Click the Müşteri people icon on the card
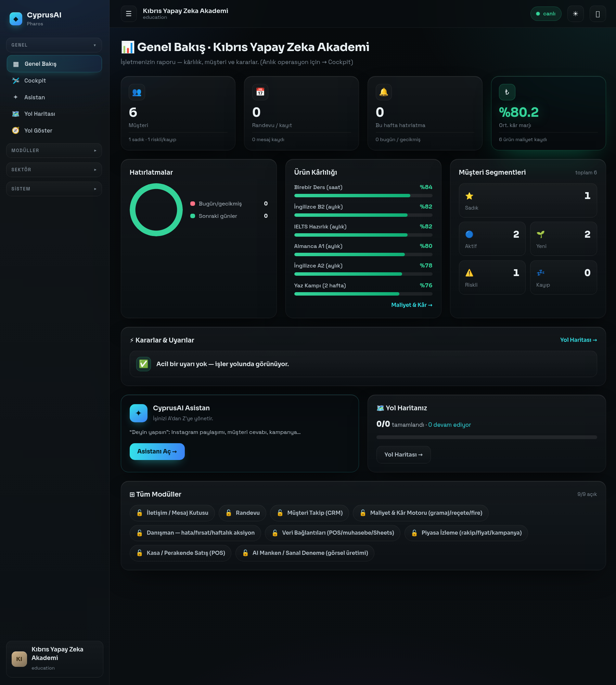The width and height of the screenshot is (616, 685). [137, 92]
